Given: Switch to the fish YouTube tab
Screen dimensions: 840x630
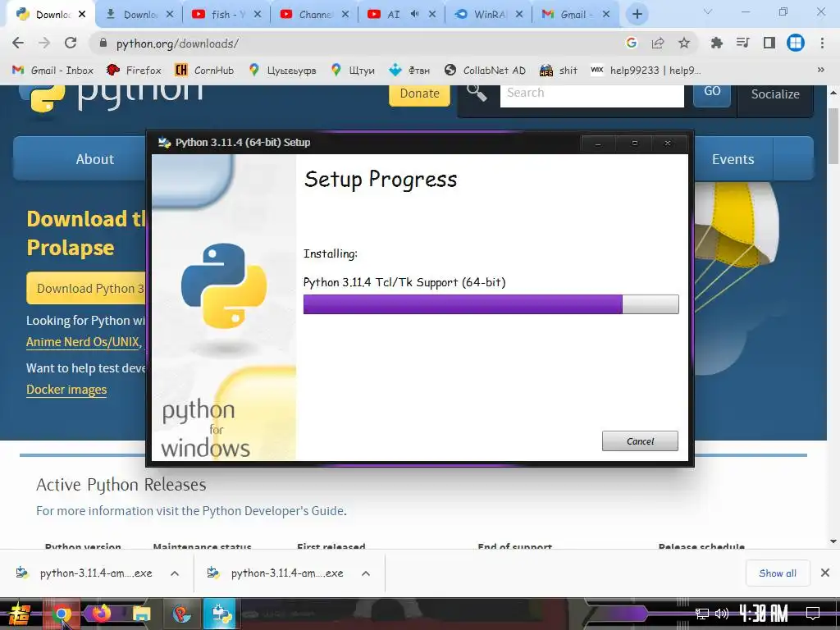Looking at the screenshot, I should click(x=226, y=15).
